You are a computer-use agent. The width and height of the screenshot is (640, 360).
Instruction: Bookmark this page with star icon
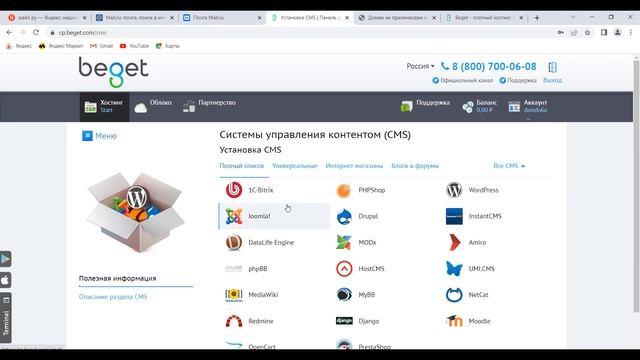tap(587, 33)
